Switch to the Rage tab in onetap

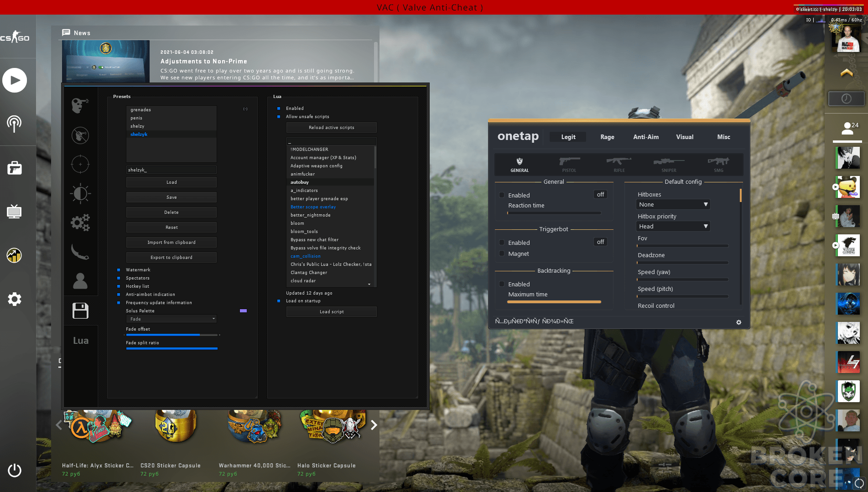point(607,137)
